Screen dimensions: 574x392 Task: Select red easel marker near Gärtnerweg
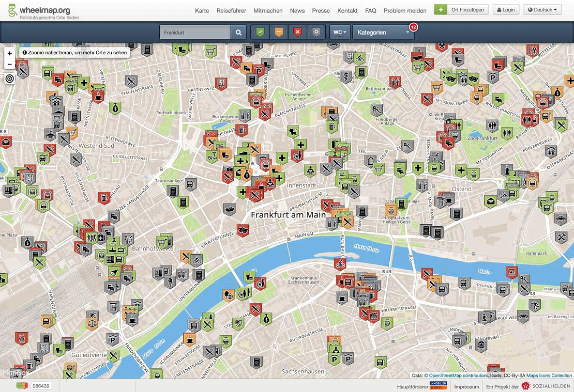(x=221, y=84)
